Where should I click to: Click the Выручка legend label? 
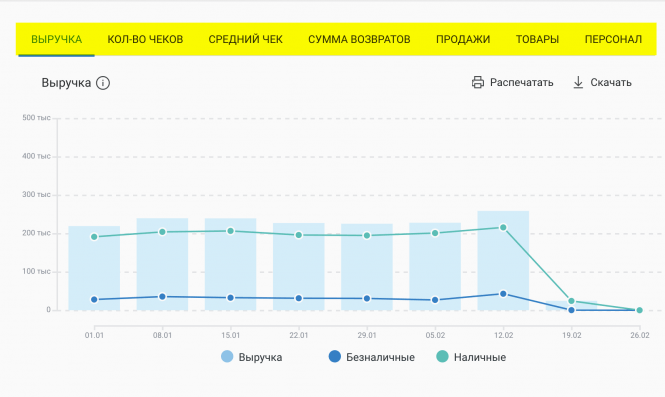point(260,357)
